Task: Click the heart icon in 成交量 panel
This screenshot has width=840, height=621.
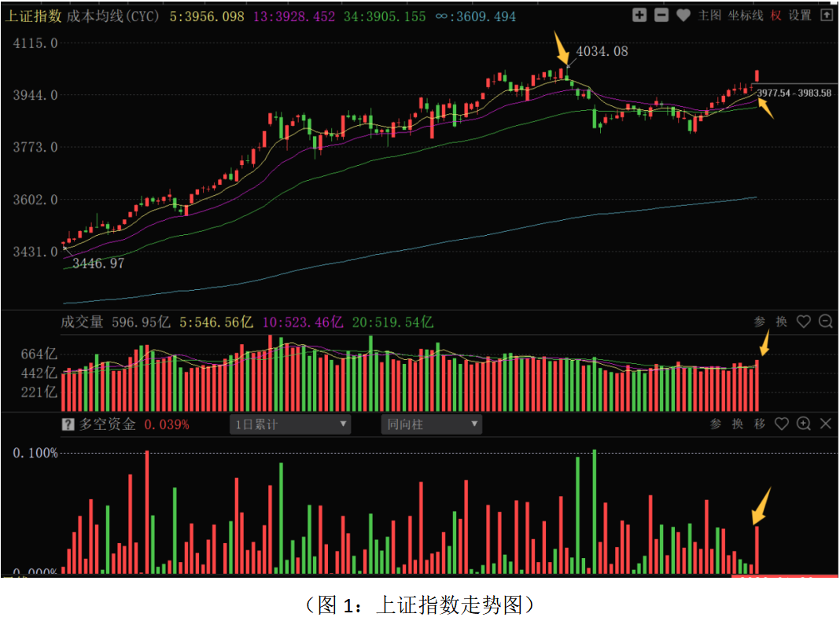Action: point(803,322)
